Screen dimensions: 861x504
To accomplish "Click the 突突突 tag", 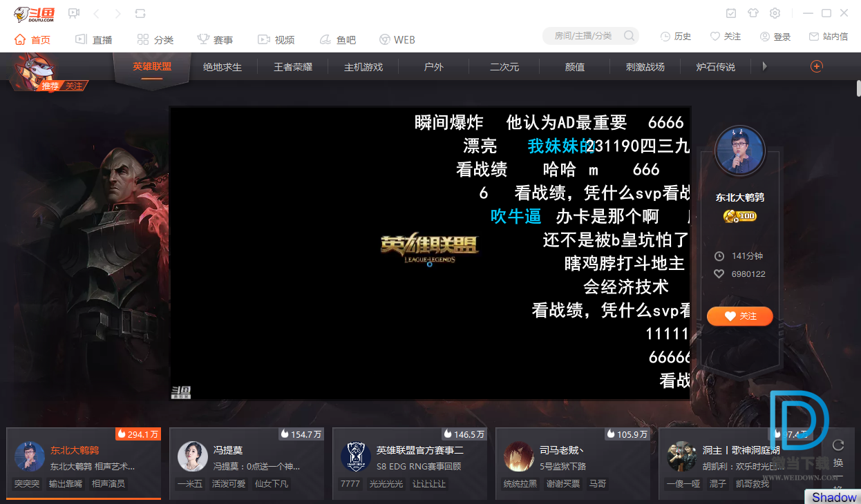I will point(28,484).
